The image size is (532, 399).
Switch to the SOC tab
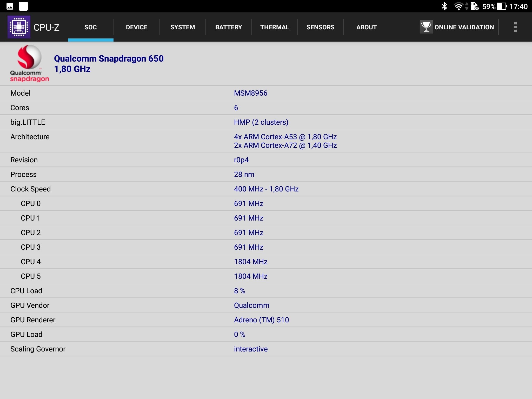(91, 27)
